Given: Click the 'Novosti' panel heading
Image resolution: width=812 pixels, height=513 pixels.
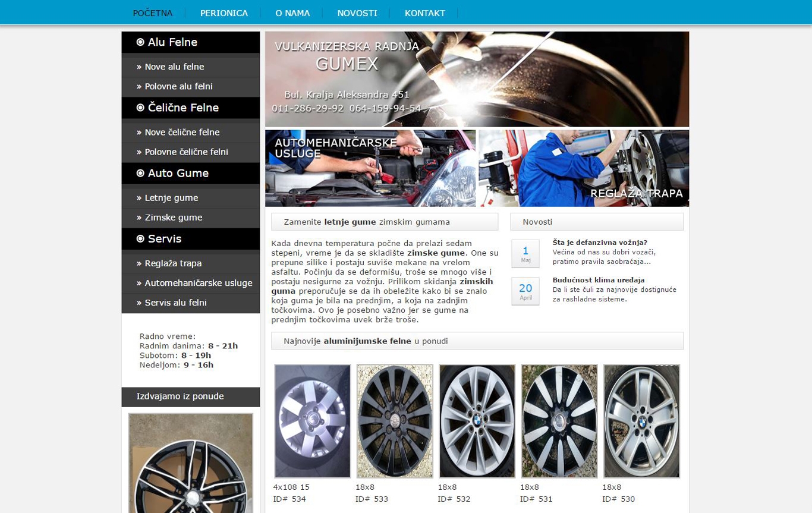Looking at the screenshot, I should tap(597, 222).
